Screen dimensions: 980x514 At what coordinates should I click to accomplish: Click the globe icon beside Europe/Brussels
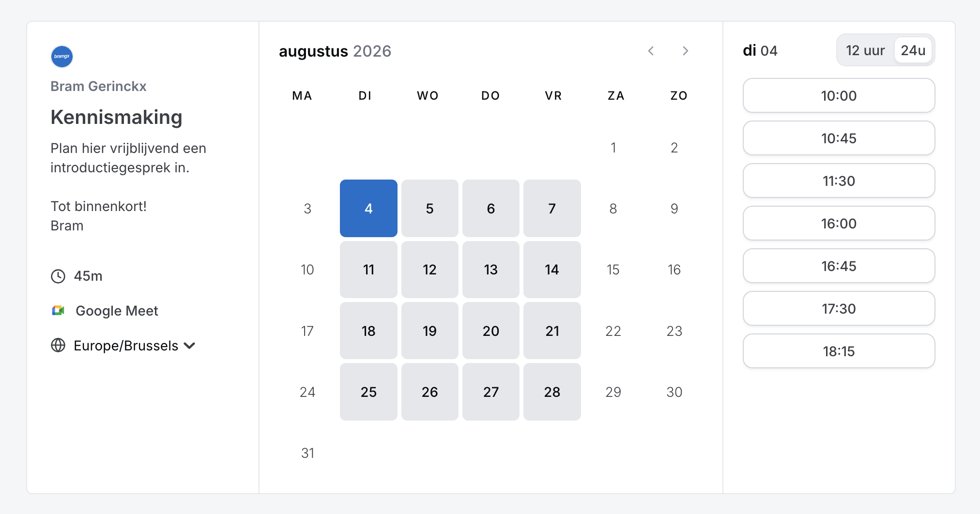tap(58, 345)
